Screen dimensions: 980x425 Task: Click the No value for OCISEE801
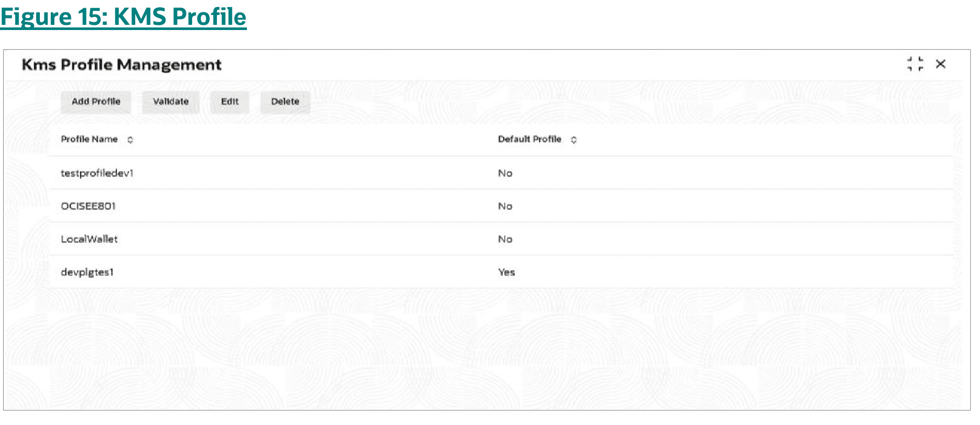[505, 206]
